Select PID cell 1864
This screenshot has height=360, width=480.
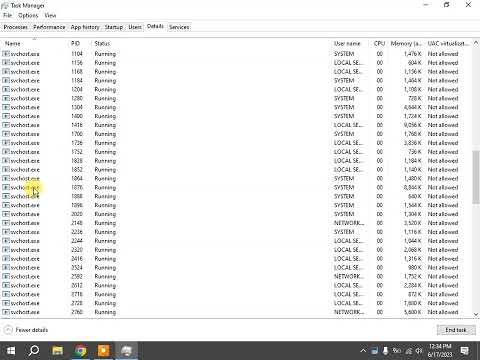[x=77, y=179]
